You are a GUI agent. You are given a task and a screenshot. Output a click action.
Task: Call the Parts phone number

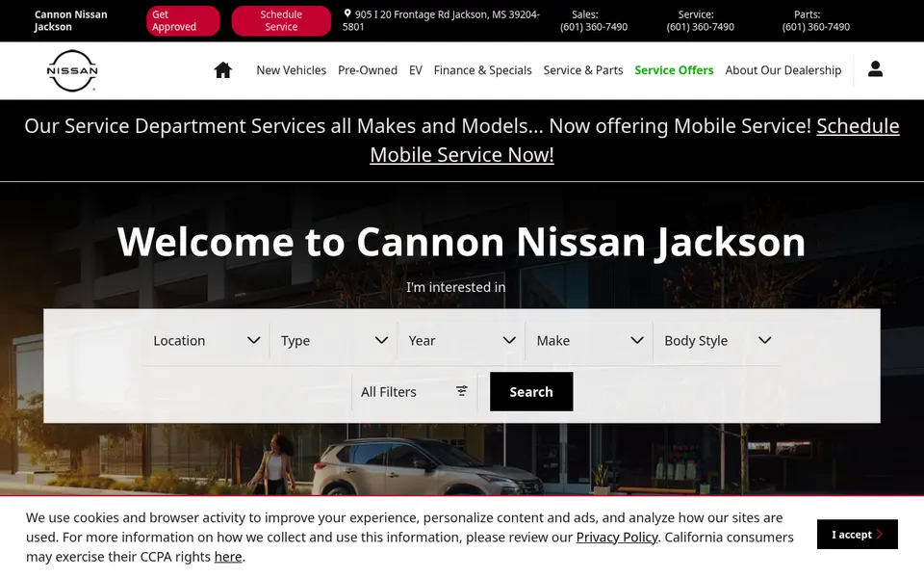click(x=815, y=27)
